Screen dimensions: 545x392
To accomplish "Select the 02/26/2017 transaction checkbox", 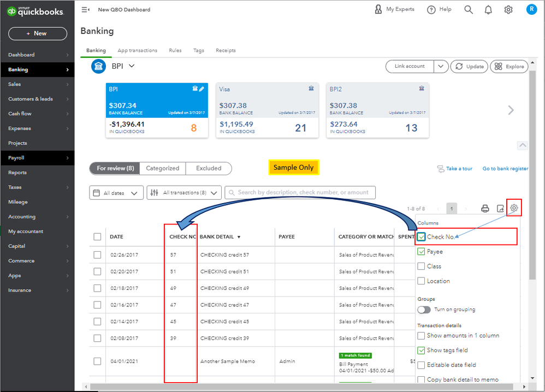I will 97,255.
